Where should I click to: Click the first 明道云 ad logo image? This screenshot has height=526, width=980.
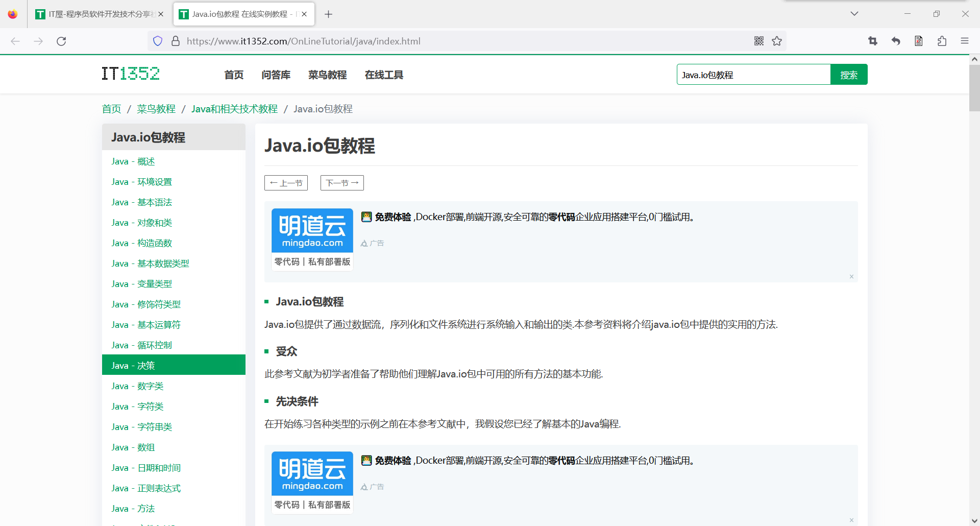pyautogui.click(x=312, y=240)
